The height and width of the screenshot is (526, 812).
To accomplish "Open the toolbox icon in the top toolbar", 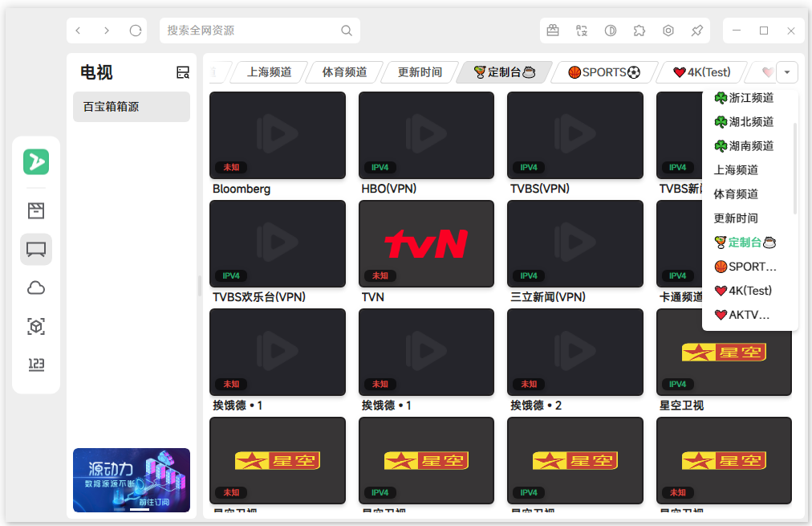I will click(x=553, y=31).
